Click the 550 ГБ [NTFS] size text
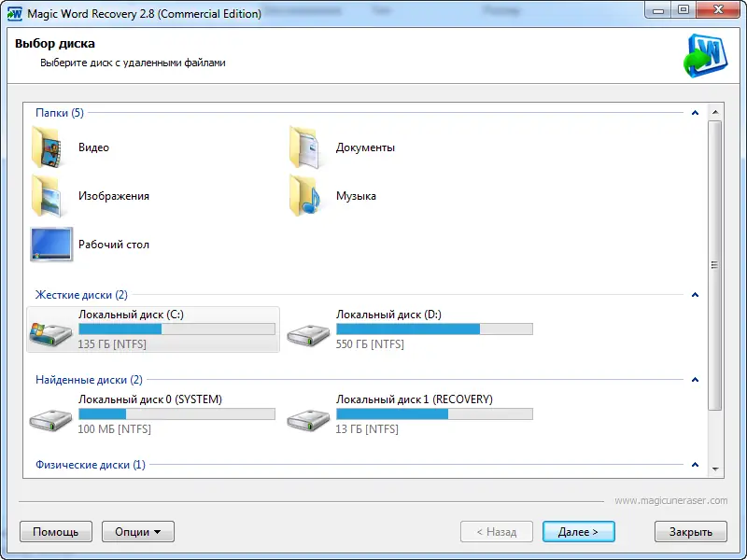 (x=370, y=343)
